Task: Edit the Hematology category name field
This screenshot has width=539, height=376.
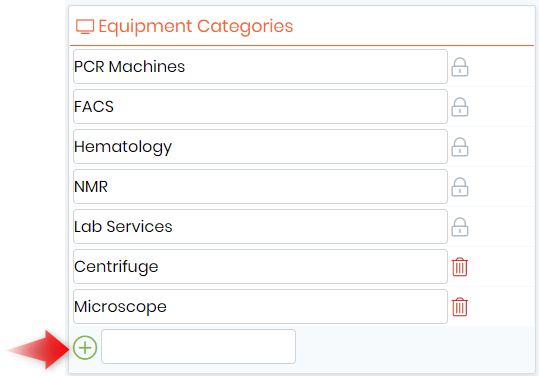Action: [260, 147]
